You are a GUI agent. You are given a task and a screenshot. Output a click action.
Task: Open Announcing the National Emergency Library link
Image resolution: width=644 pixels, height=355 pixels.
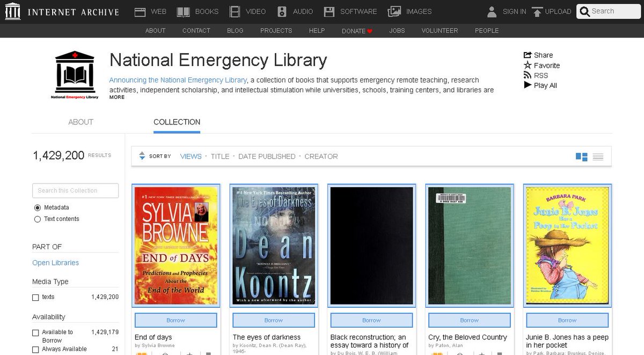pyautogui.click(x=178, y=80)
